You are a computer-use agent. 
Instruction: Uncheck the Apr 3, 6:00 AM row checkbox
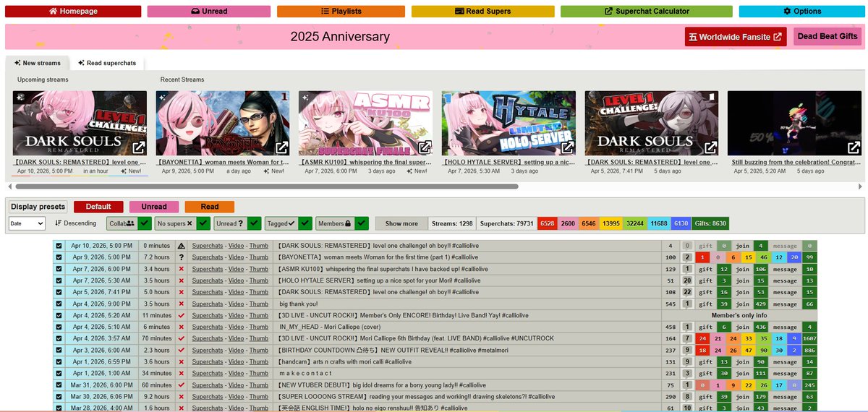click(59, 350)
